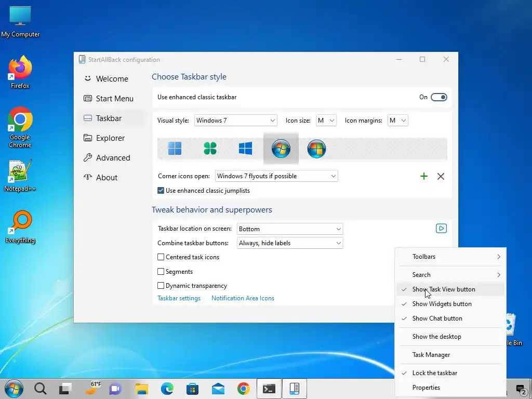Click the Start orb on the taskbar
The image size is (532, 399).
pos(14,389)
